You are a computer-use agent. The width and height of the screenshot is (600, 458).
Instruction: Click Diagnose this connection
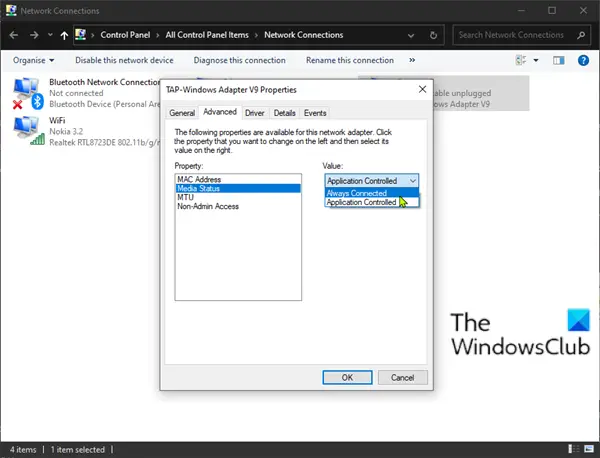(x=240, y=60)
